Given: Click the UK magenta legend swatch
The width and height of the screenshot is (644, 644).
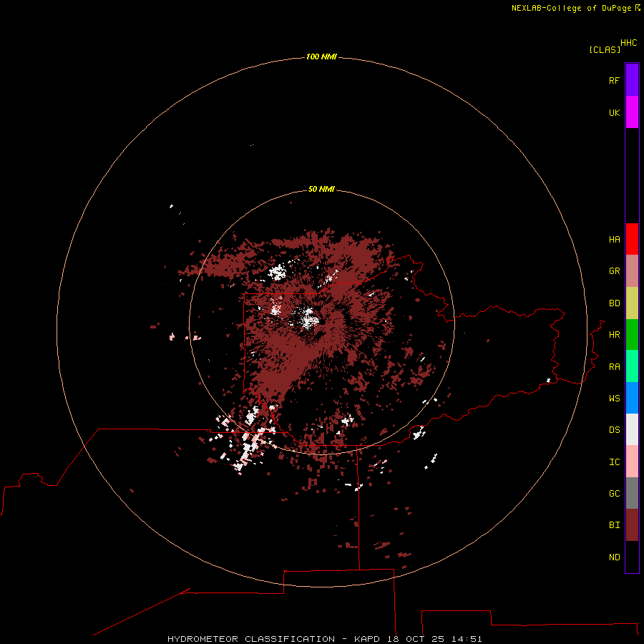Looking at the screenshot, I should click(x=632, y=112).
